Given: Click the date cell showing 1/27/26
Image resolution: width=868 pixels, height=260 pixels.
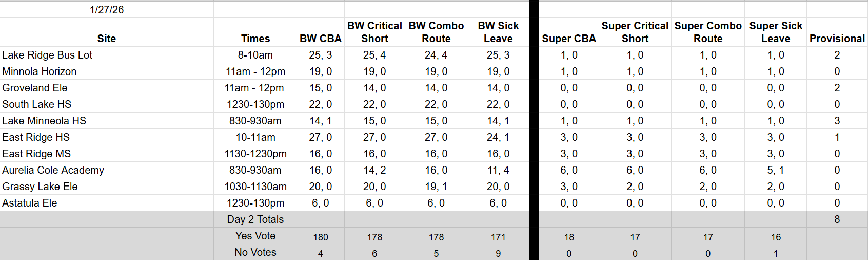Looking at the screenshot, I should [x=107, y=10].
